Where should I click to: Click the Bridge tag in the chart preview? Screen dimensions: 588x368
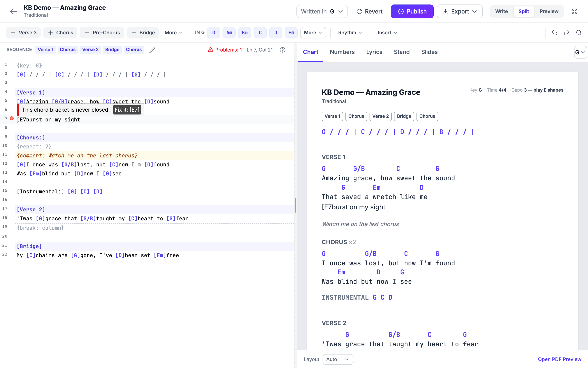pos(404,116)
